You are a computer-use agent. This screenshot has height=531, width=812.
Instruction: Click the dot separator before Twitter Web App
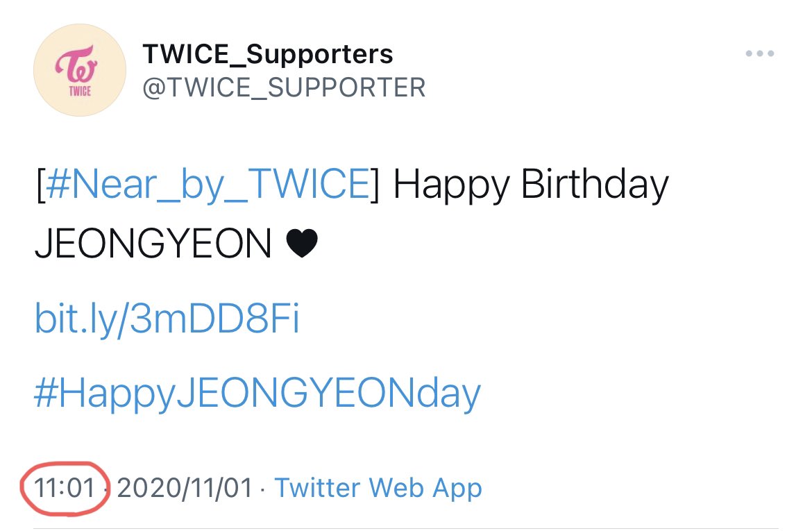click(264, 489)
